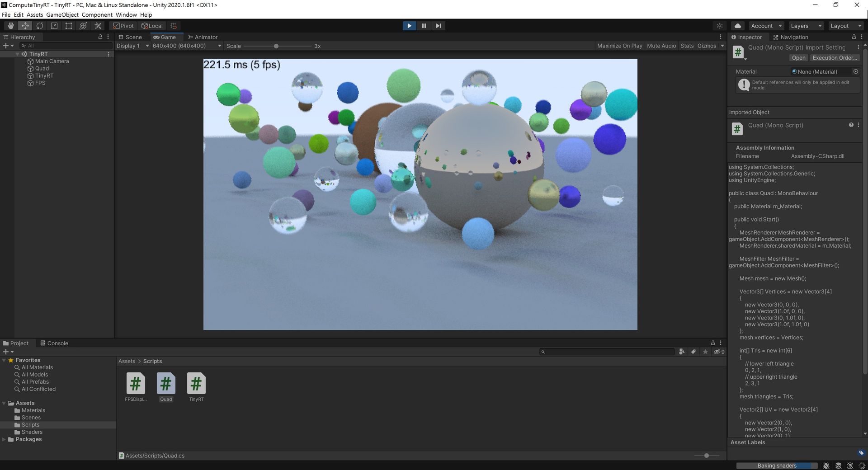The width and height of the screenshot is (868, 470).
Task: Open debug mode bug icon
Action: coord(826,465)
